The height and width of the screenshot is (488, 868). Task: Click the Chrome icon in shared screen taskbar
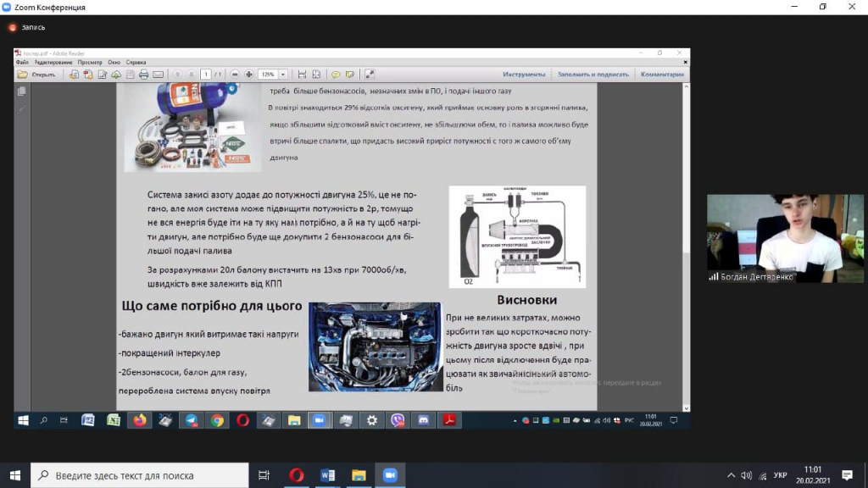click(x=217, y=420)
